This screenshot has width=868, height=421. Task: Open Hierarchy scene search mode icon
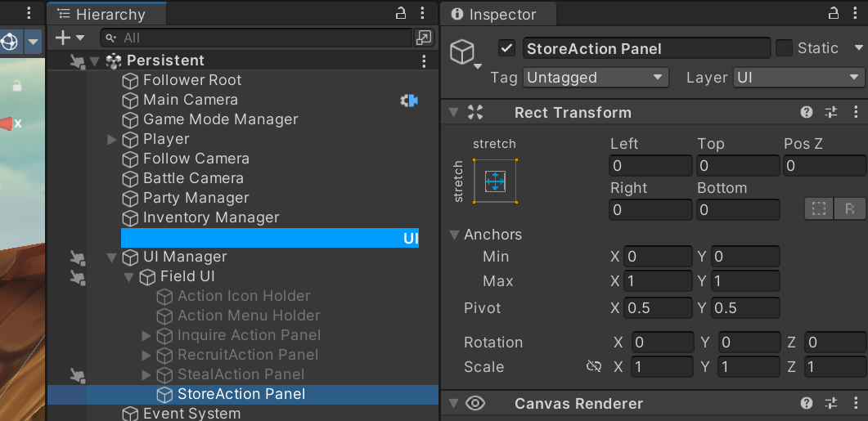[x=424, y=38]
